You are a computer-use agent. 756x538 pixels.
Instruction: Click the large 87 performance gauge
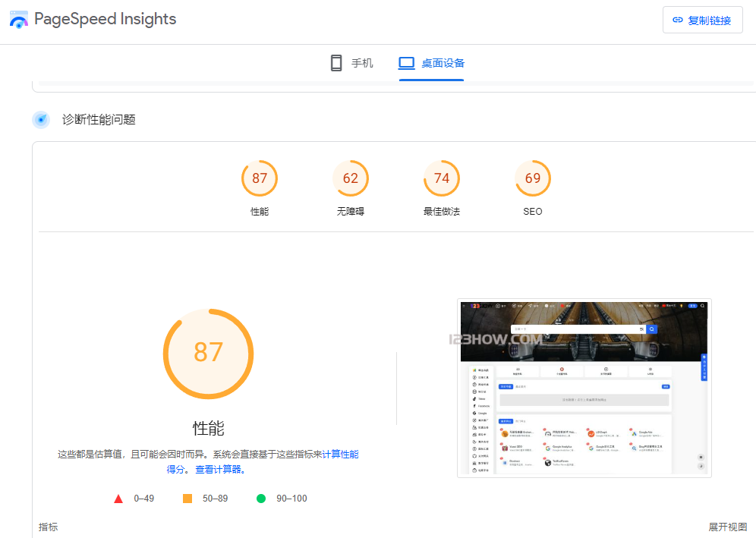[x=208, y=354]
